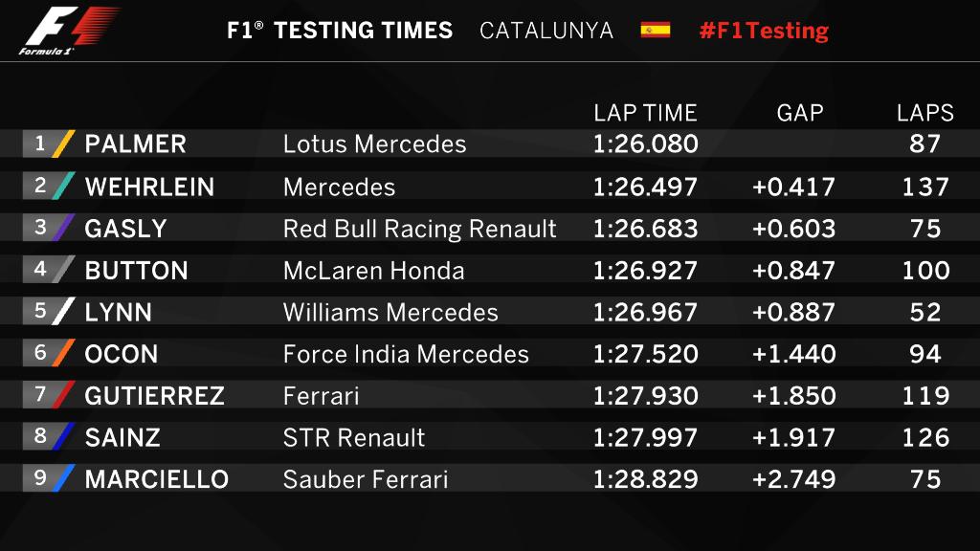Select driver name SAINZ
Screen dimensions: 980x551
[122, 437]
